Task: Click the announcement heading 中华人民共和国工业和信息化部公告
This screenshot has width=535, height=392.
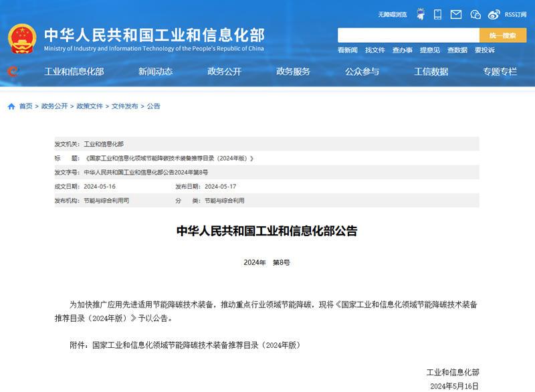Action: pos(267,231)
